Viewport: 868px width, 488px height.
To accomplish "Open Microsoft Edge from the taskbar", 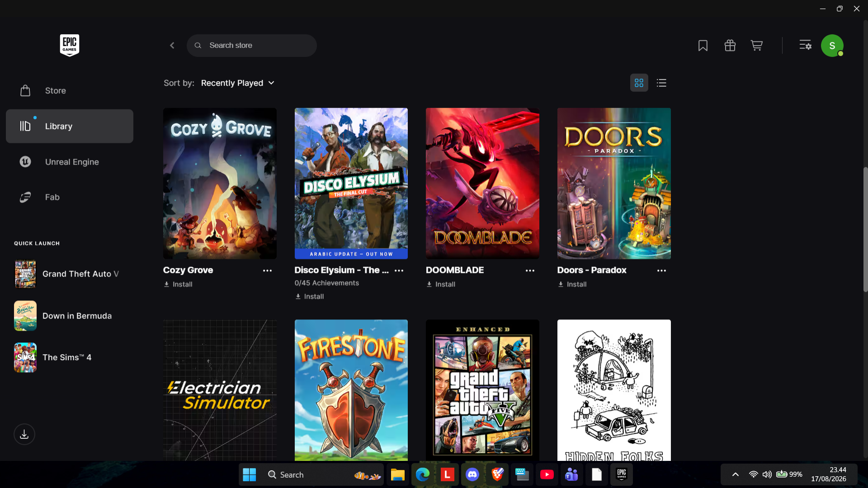I will click(423, 475).
